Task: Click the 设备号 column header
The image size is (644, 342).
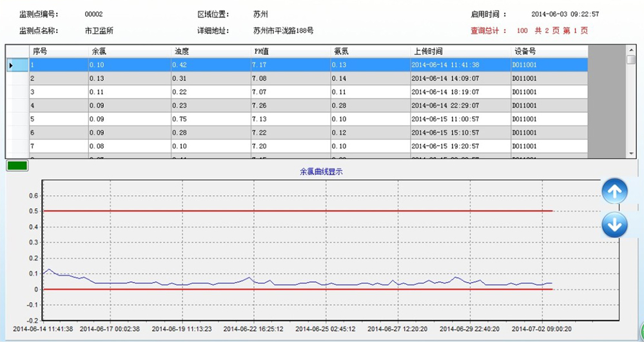Action: [549, 52]
